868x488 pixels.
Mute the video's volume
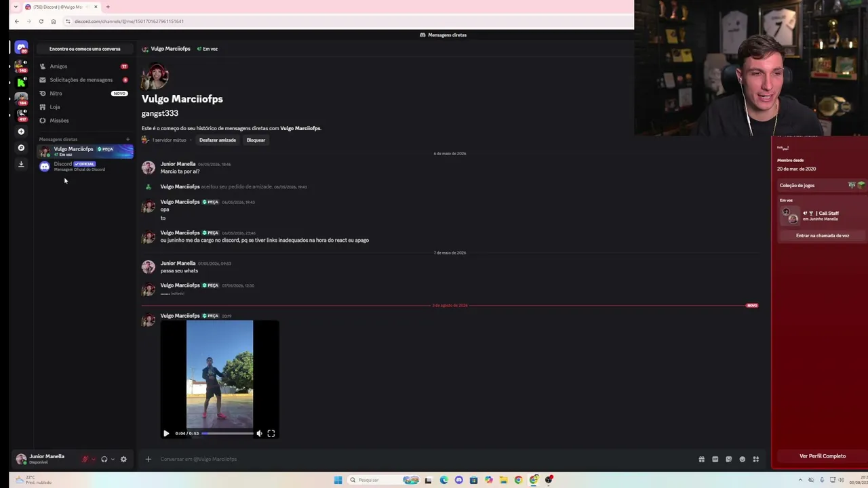click(x=259, y=433)
